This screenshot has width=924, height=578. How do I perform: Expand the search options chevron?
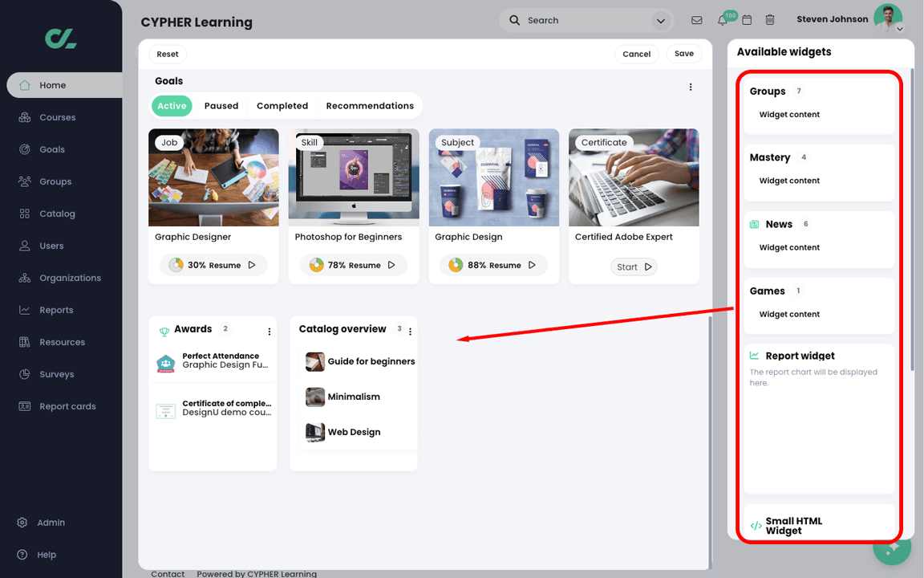pyautogui.click(x=660, y=20)
